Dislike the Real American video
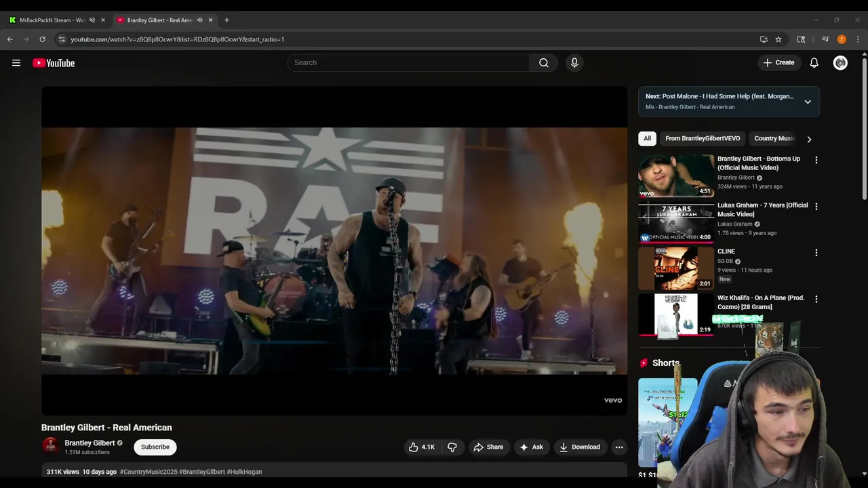The width and height of the screenshot is (868, 488). [x=452, y=447]
